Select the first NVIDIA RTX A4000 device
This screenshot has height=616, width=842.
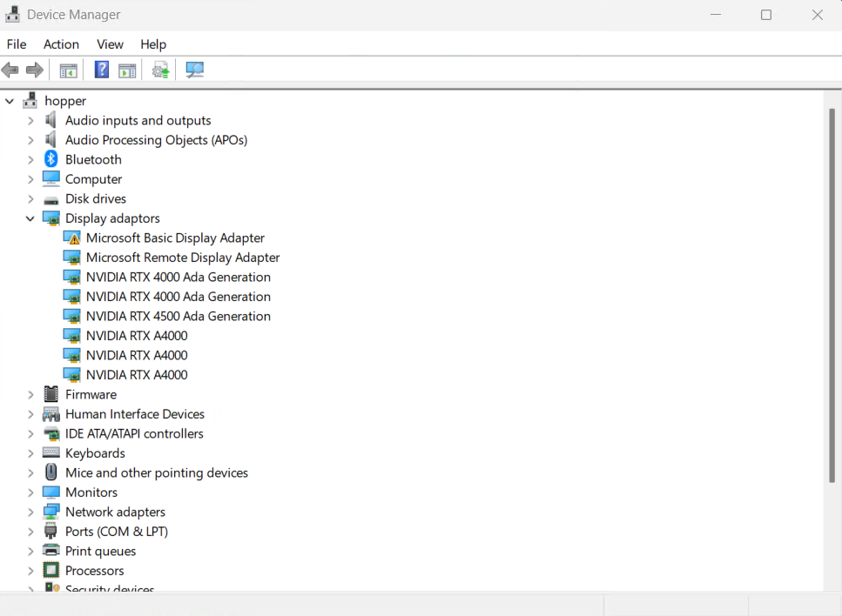coord(137,335)
